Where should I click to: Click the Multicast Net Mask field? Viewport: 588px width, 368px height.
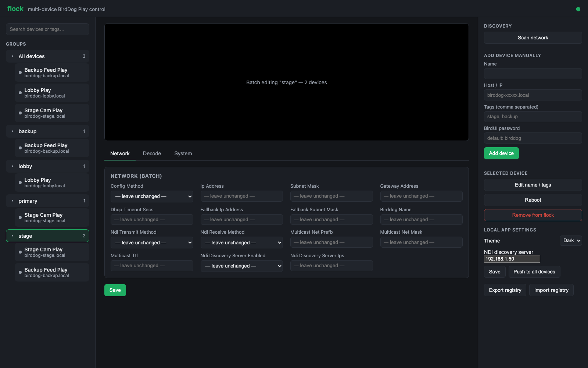click(x=421, y=242)
